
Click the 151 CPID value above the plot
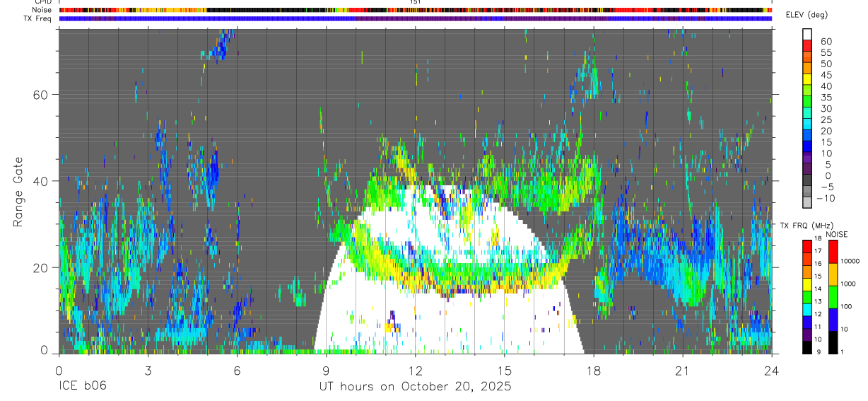[x=415, y=2]
